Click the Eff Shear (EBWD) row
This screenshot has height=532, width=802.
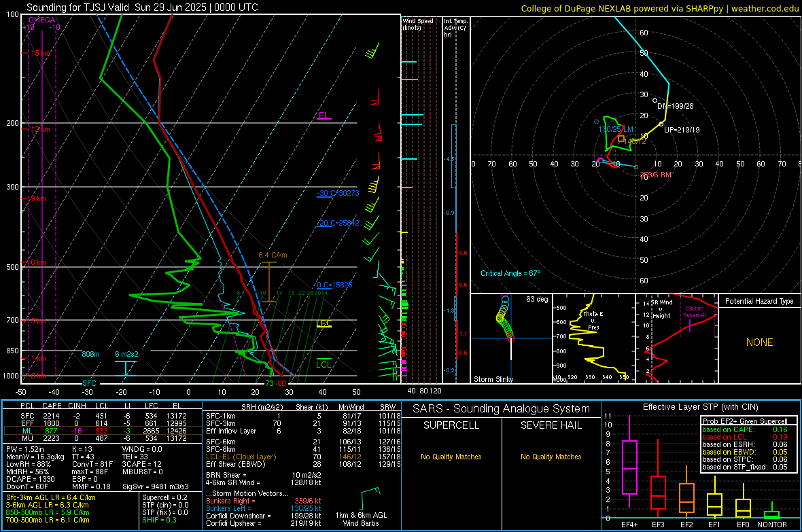coord(304,464)
